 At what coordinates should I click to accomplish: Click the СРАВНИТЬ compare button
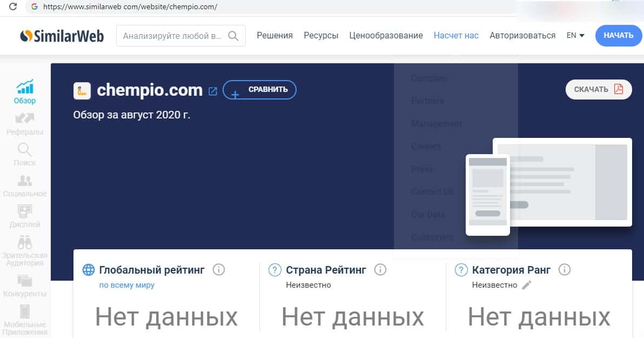pyautogui.click(x=259, y=90)
